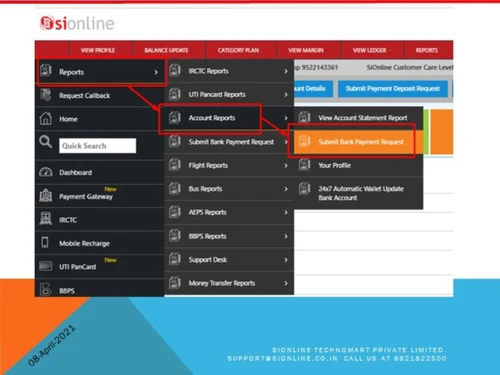
Task: Expand the Money Transfer Reports chevron
Action: 286,283
